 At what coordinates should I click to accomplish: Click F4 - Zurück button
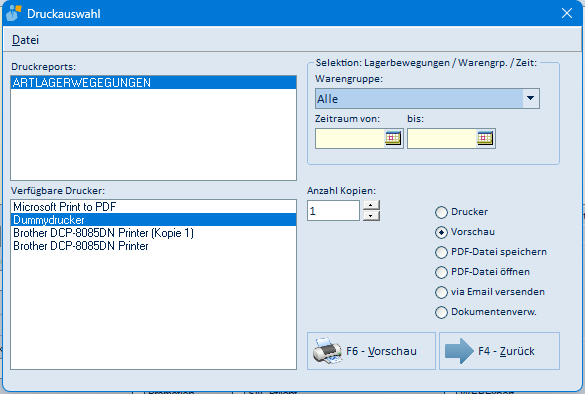(x=499, y=351)
